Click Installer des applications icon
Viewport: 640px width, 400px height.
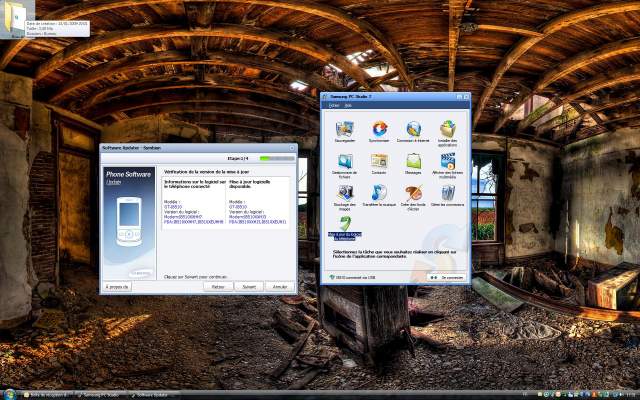coord(449,129)
